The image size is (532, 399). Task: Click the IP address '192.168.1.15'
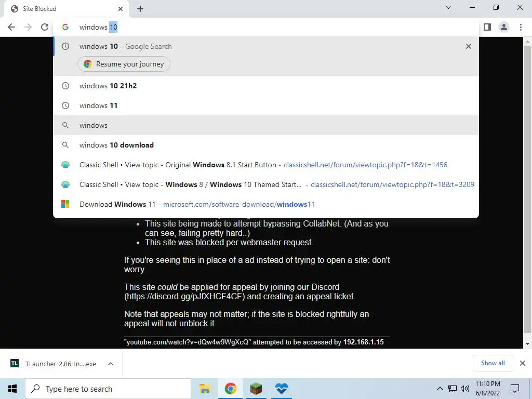pos(363,342)
